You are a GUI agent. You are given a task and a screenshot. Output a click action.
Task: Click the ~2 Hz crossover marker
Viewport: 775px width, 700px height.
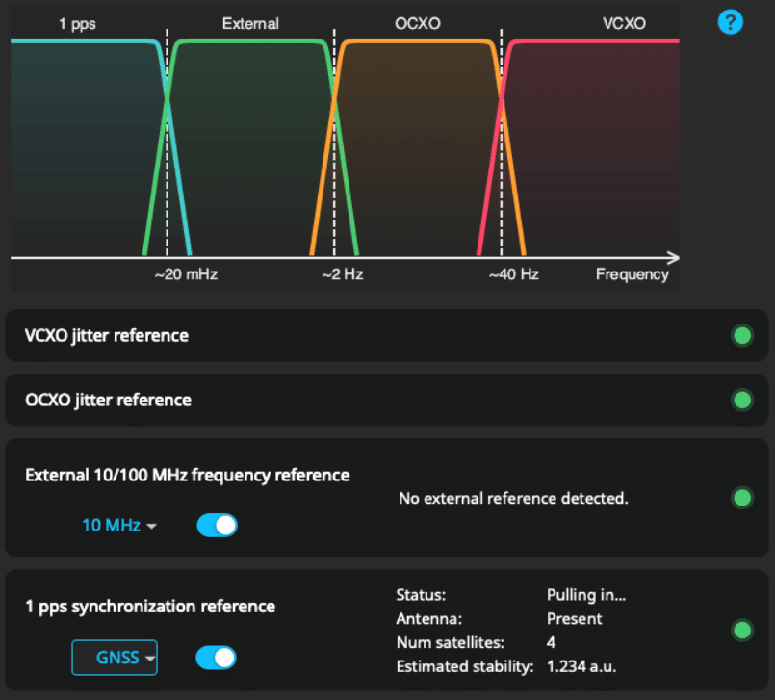click(x=342, y=274)
